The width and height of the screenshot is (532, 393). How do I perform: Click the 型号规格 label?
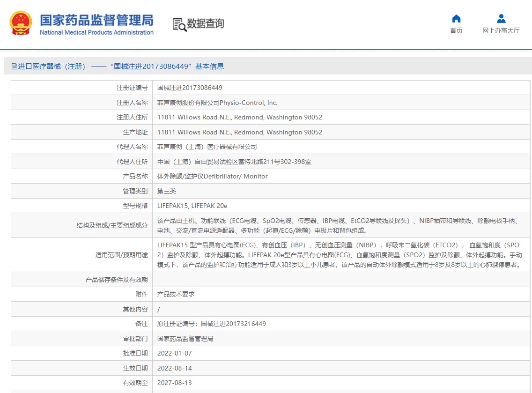[x=135, y=206]
